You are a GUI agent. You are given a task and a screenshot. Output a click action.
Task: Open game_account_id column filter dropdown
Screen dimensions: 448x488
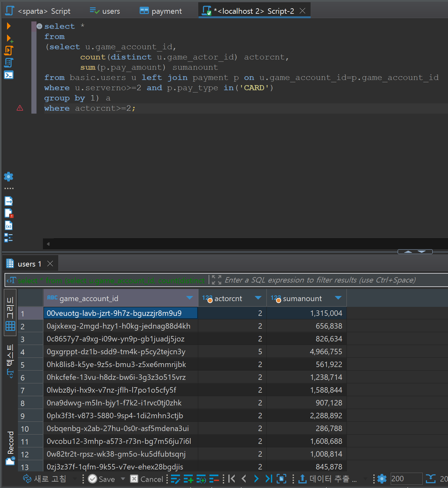click(x=190, y=298)
